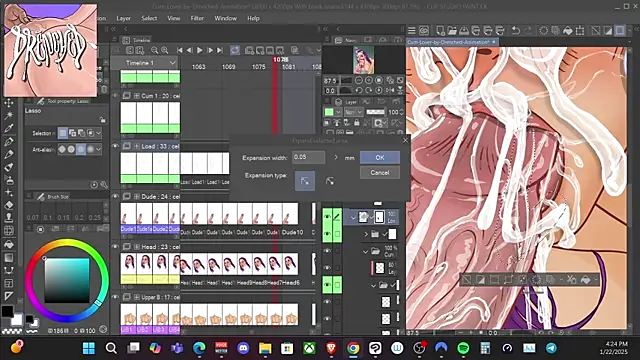The width and height of the screenshot is (640, 360).
Task: Expand the collapsed layer folder in Layer panel
Action: (366, 234)
